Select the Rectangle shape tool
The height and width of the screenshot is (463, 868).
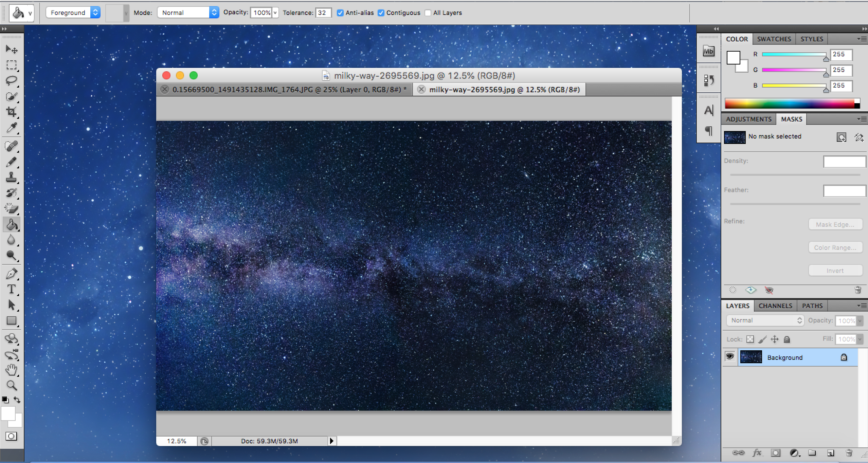[x=12, y=321]
